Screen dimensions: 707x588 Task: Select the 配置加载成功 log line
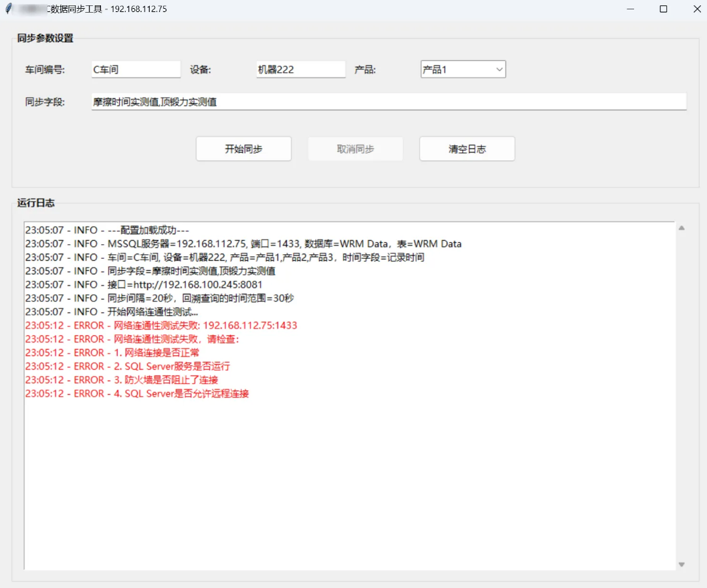107,230
